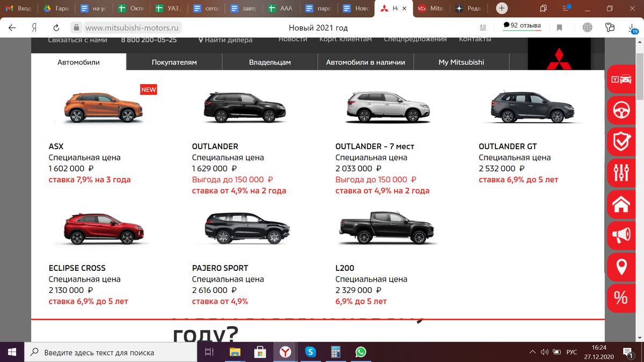Image resolution: width=644 pixels, height=362 pixels.
Task: Show hidden system tray icons chevron
Action: click(533, 352)
